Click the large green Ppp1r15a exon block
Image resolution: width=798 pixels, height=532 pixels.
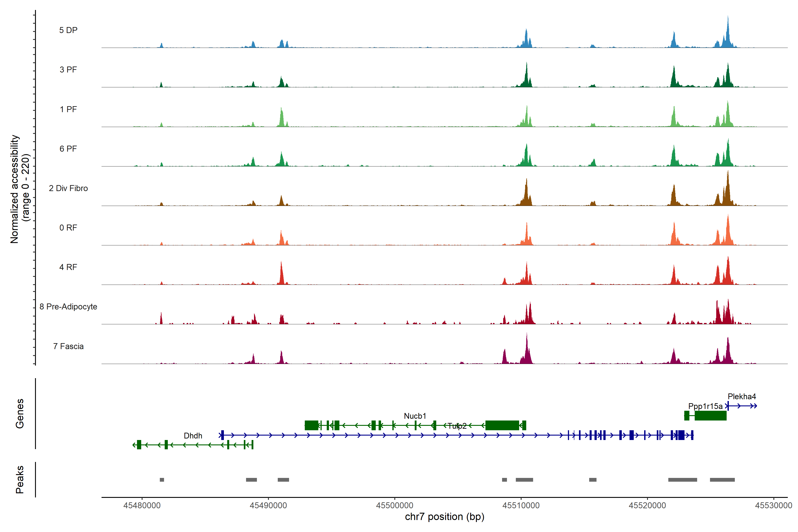710,416
